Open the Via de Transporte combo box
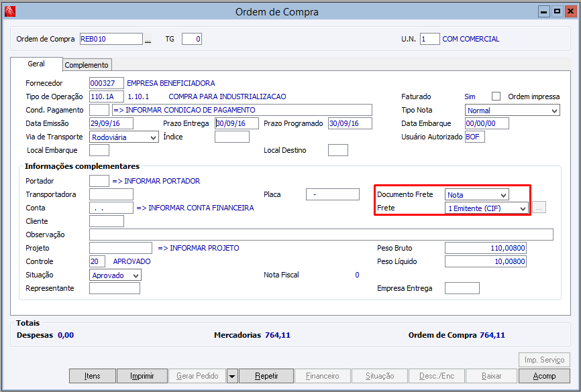Image resolution: width=581 pixels, height=392 pixels. tap(123, 137)
